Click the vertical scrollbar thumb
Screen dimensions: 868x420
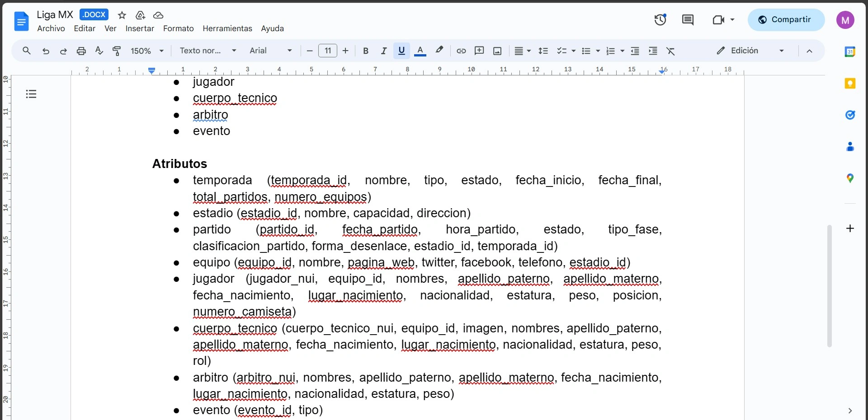tap(829, 286)
